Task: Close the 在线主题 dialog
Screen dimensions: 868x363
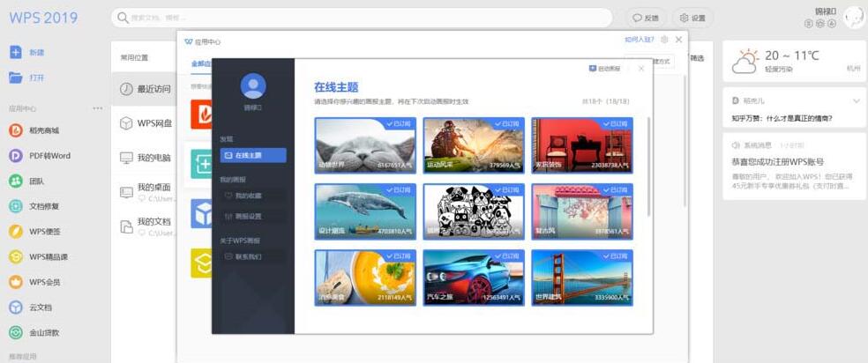Action: pyautogui.click(x=641, y=69)
